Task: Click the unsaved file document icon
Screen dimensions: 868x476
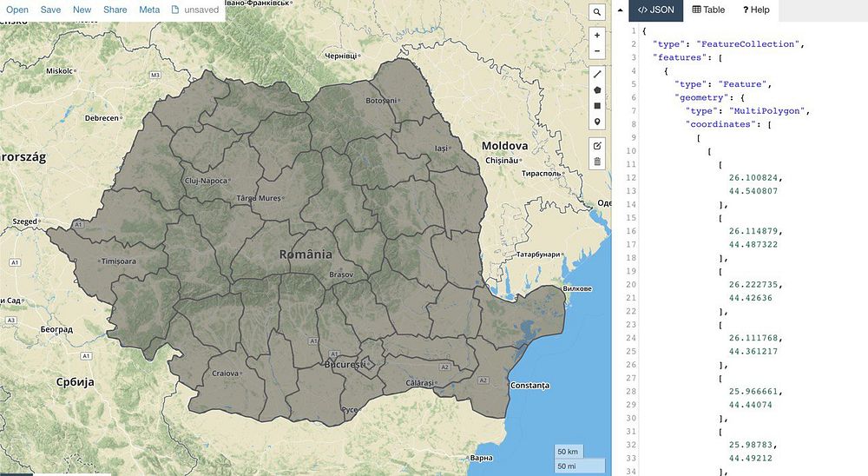Action: click(x=175, y=10)
